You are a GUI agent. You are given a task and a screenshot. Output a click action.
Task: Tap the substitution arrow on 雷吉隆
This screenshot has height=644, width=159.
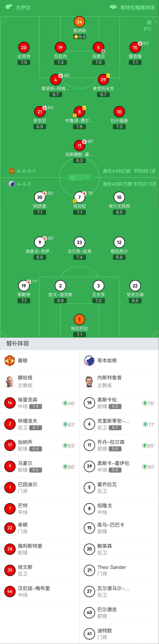pyautogui.click(x=140, y=43)
